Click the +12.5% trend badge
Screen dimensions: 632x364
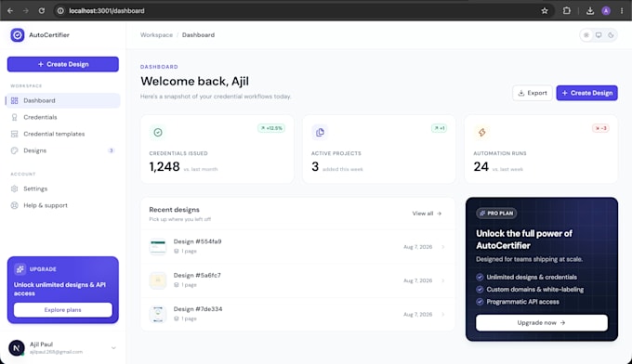point(271,128)
